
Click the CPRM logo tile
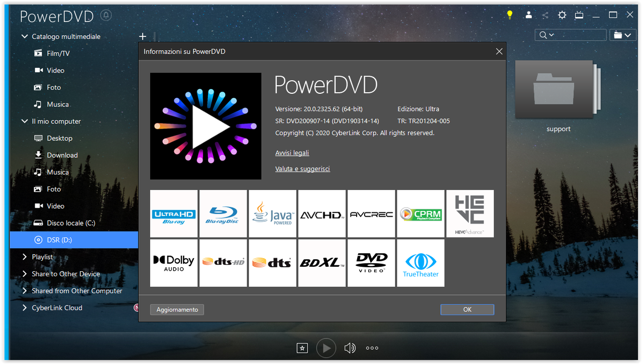coord(421,214)
